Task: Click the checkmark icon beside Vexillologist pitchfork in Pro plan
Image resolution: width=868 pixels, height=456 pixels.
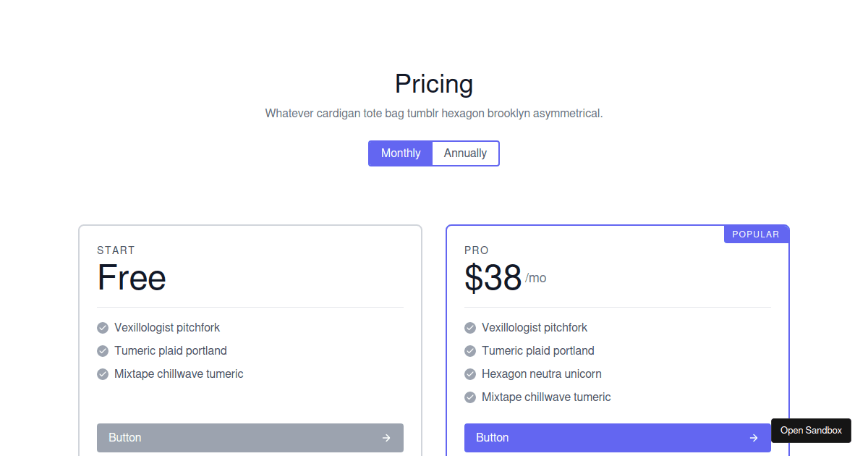Action: (469, 327)
